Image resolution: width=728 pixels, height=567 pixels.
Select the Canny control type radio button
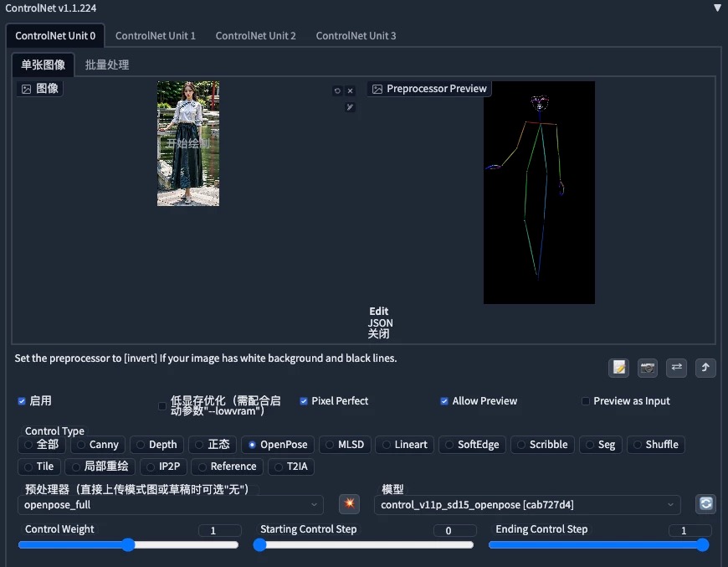pos(98,445)
